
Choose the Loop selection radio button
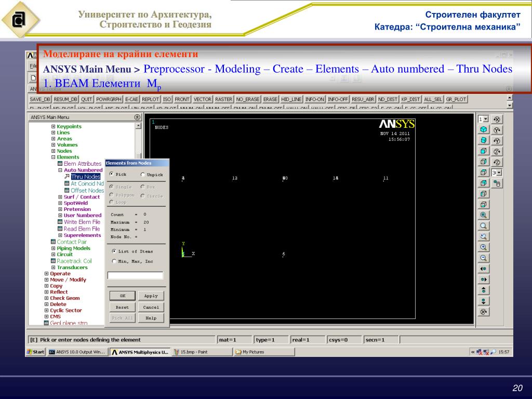[111, 202]
